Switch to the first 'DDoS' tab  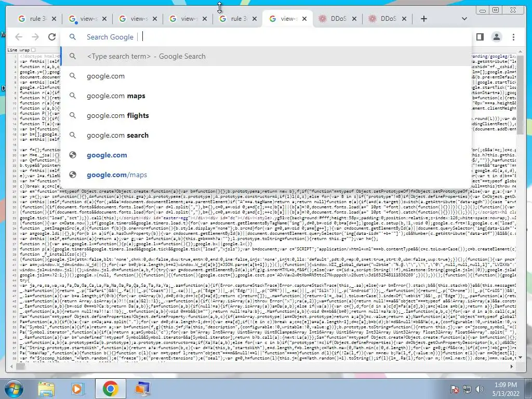coord(337,19)
